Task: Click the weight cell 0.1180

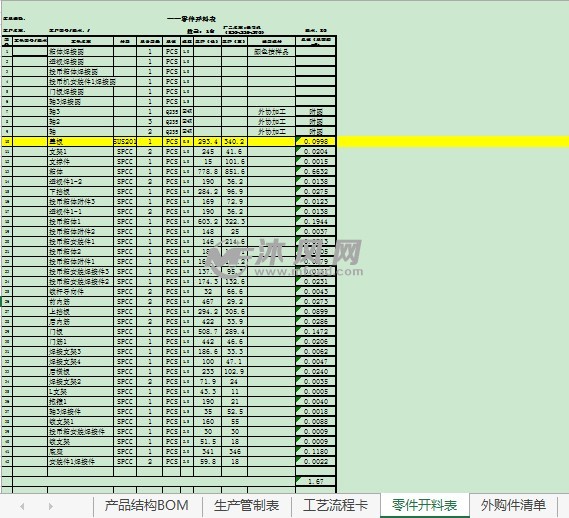Action: click(316, 452)
